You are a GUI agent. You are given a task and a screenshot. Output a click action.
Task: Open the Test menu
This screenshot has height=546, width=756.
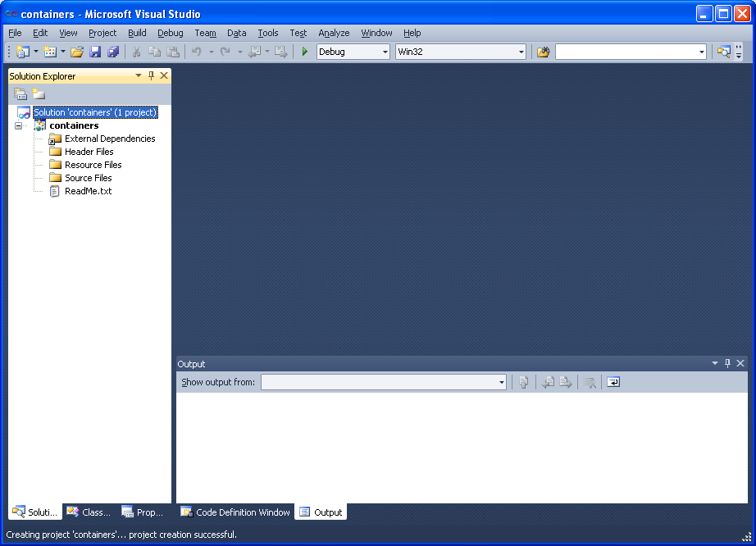(x=298, y=33)
